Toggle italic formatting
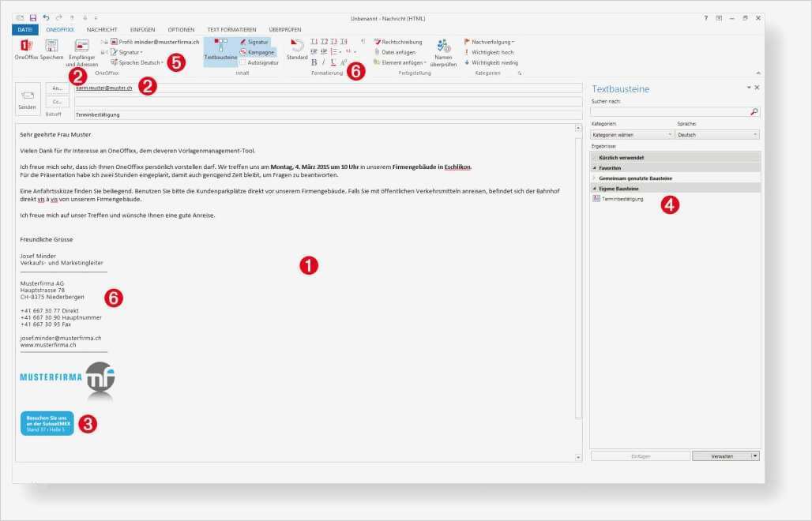This screenshot has height=521, width=812. click(324, 62)
